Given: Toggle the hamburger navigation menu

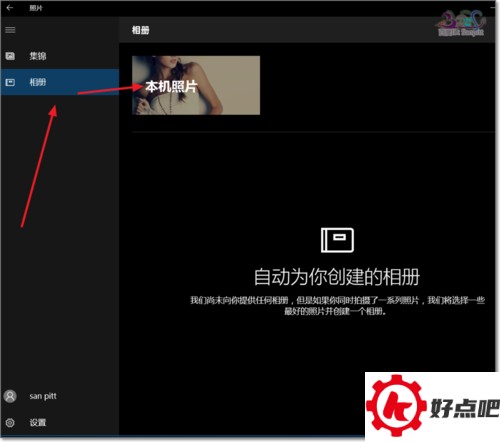Looking at the screenshot, I should point(10,30).
